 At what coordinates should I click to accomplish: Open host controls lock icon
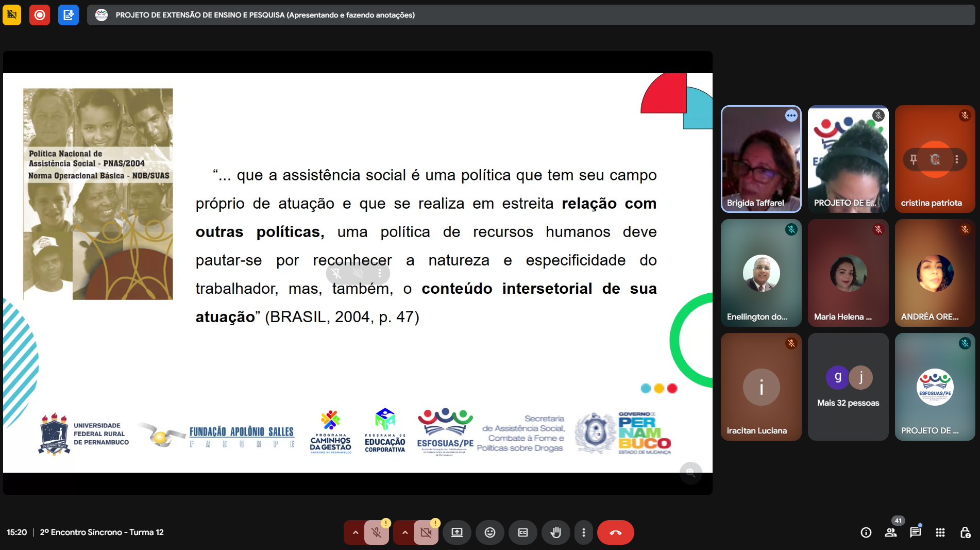[x=965, y=532]
